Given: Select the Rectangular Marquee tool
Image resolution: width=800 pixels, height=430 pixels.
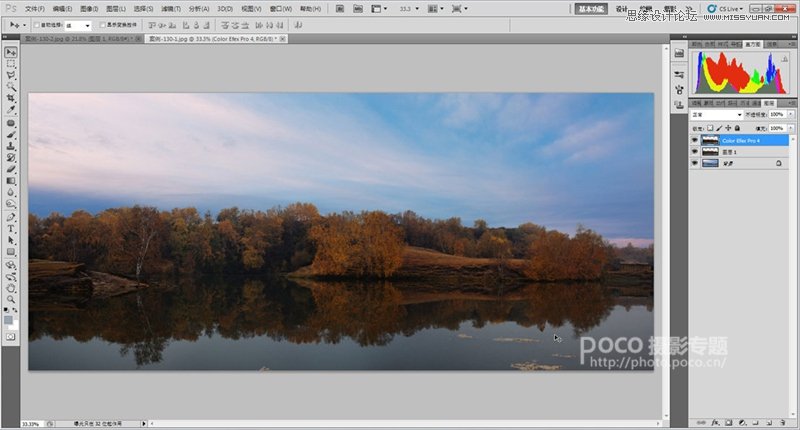Looking at the screenshot, I should click(x=11, y=65).
